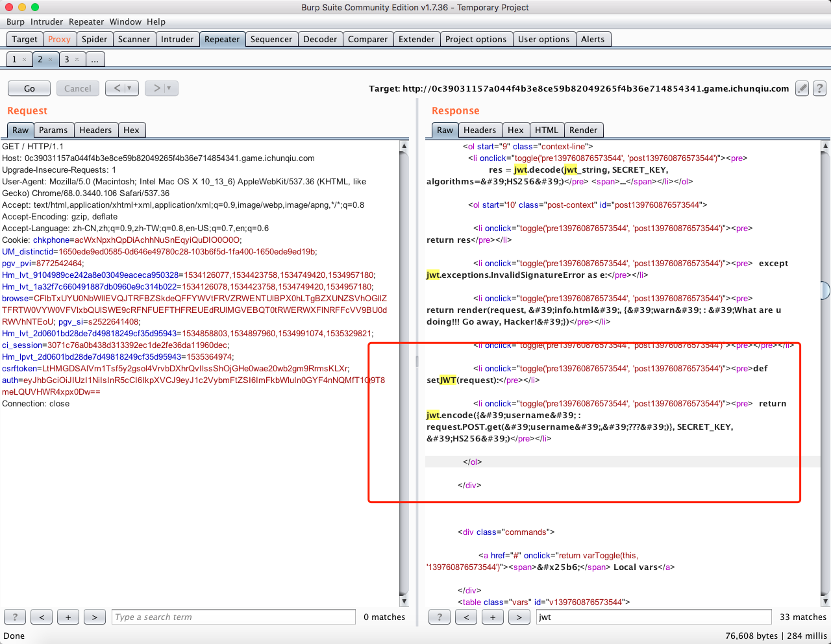Image resolution: width=831 pixels, height=644 pixels.
Task: Switch response view to Hex
Action: tap(515, 130)
